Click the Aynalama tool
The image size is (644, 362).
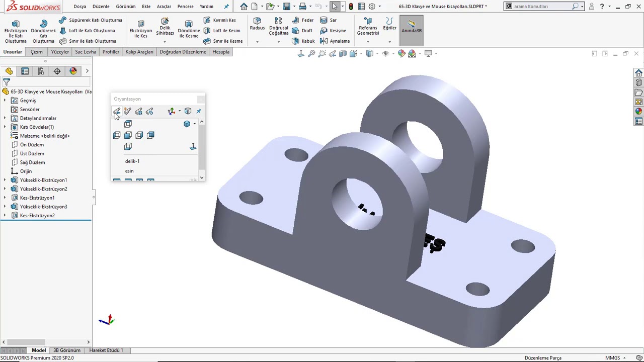click(335, 41)
